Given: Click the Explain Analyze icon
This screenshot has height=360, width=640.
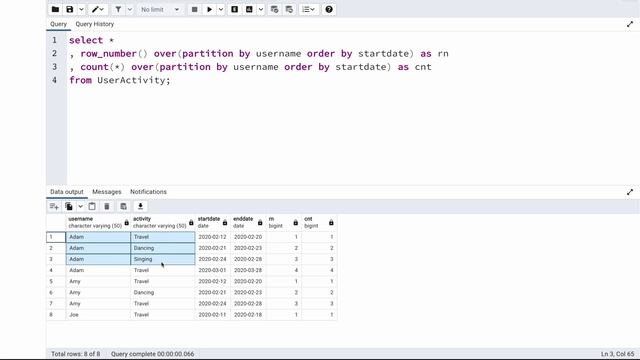Looking at the screenshot, I should [x=249, y=9].
